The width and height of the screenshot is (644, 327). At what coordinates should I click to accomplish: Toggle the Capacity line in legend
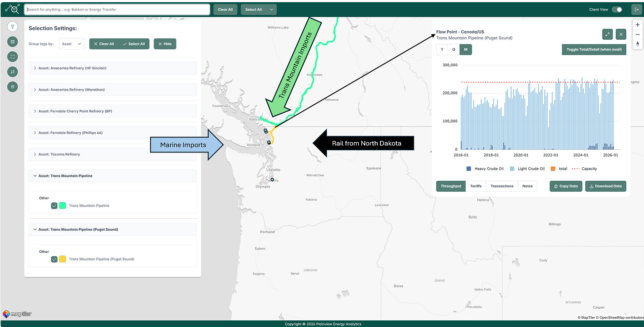(584, 169)
